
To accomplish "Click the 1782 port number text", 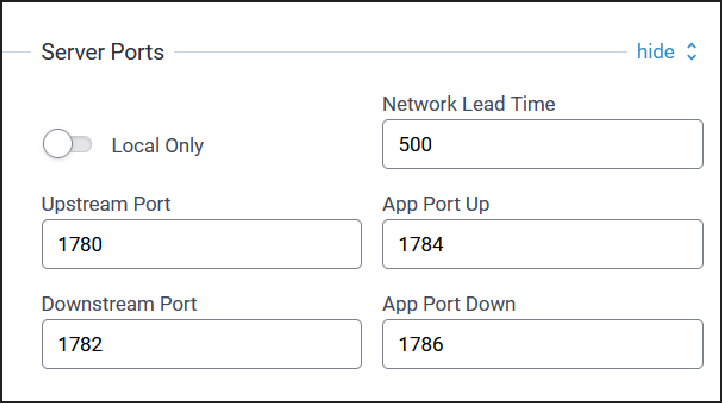I will (x=82, y=344).
